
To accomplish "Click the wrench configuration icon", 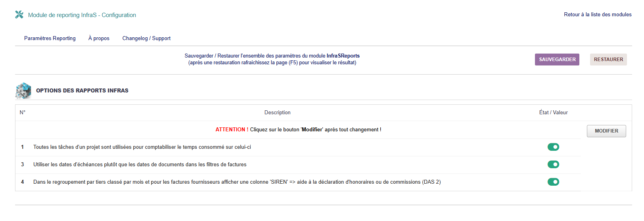I will tap(19, 15).
